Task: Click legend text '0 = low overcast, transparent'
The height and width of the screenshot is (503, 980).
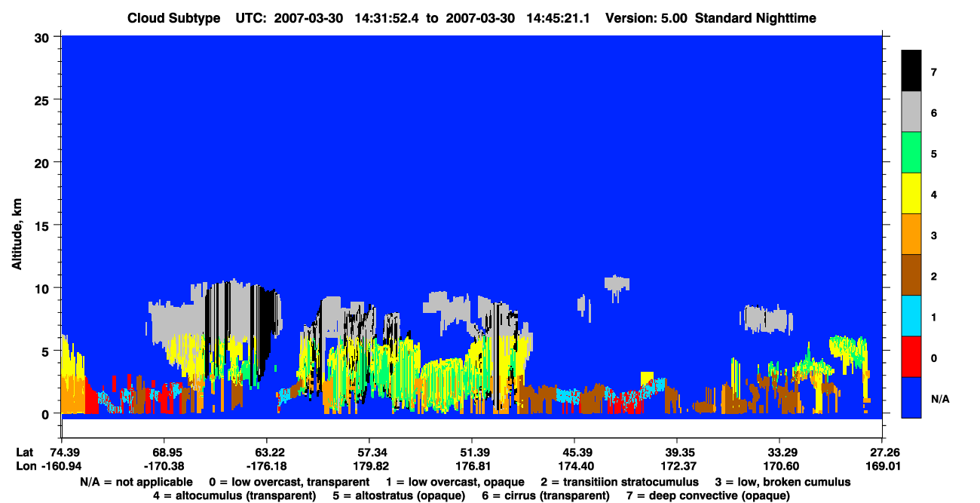Action: [289, 482]
